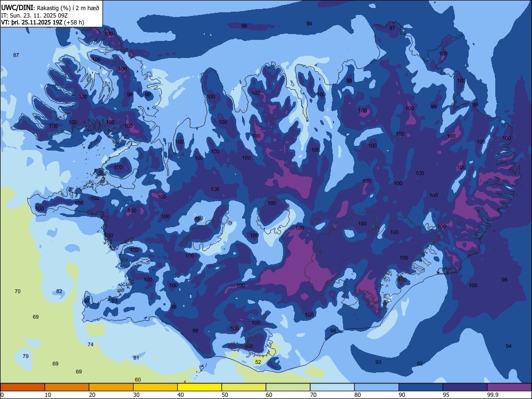The width and height of the screenshot is (532, 399).
Task: Select the map value 70 over the ocean
Action: [18, 291]
